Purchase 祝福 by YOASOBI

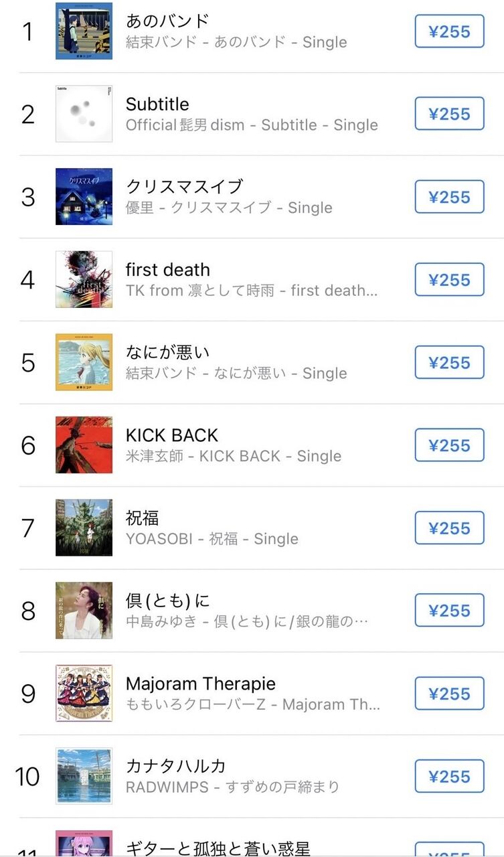tap(449, 528)
